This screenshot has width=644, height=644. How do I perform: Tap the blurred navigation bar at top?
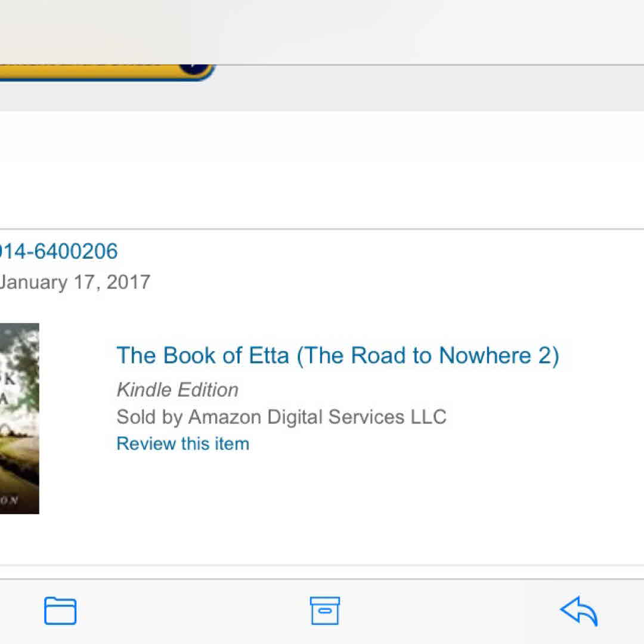coord(322,30)
